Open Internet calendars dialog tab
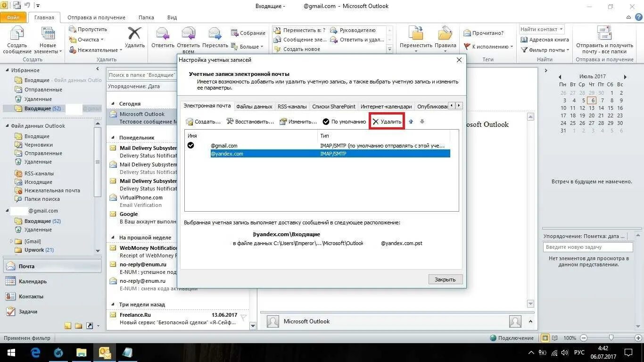 (x=386, y=107)
